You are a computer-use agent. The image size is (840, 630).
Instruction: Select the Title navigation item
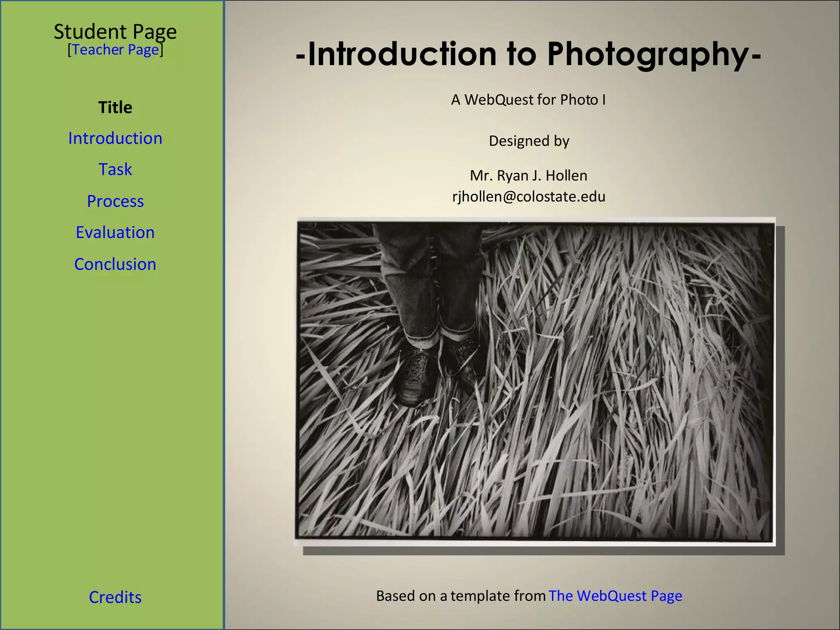pyautogui.click(x=115, y=107)
